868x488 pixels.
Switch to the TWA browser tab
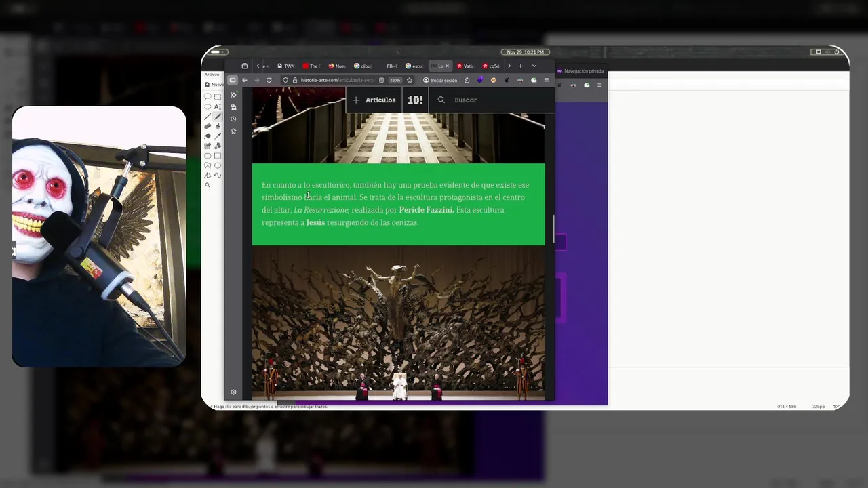click(x=285, y=66)
